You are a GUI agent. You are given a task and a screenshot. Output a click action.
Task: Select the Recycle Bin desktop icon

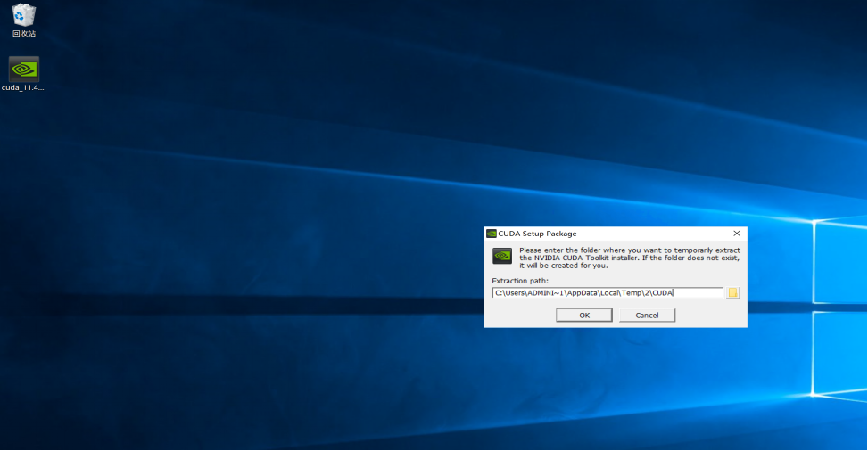[24, 15]
